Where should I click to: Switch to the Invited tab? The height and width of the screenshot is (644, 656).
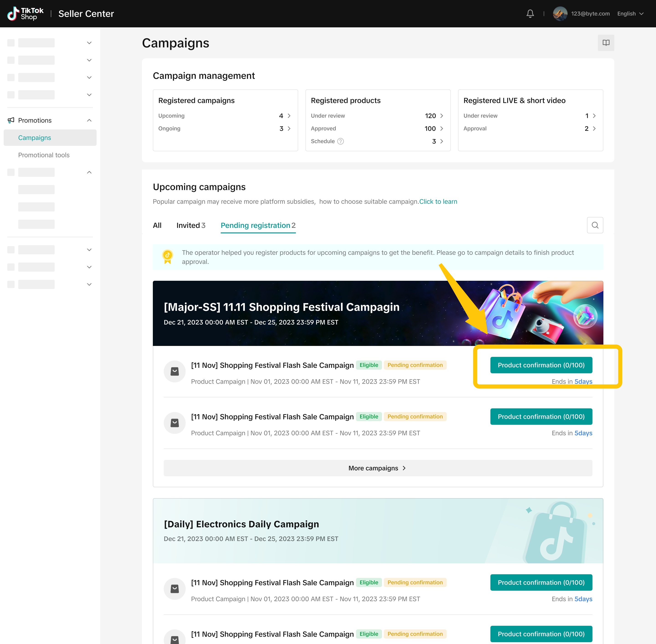click(x=191, y=225)
